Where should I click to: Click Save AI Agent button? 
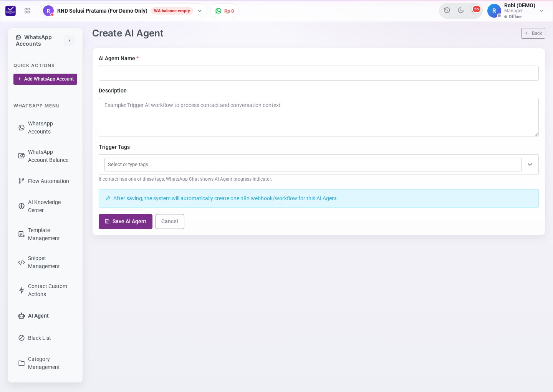pyautogui.click(x=126, y=221)
